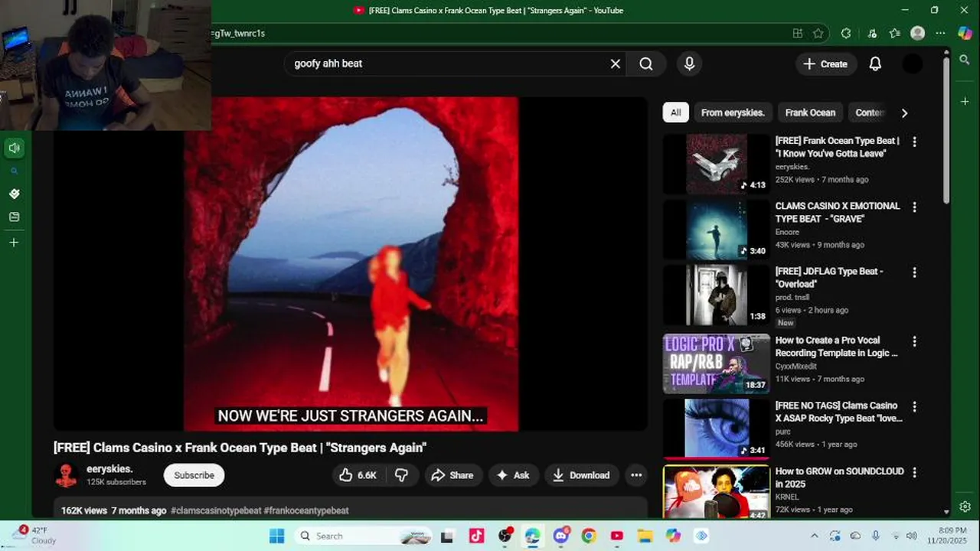This screenshot has height=551, width=980.
Task: Open How to GROW on SOUNDCLOUD thumbnail
Action: (717, 492)
